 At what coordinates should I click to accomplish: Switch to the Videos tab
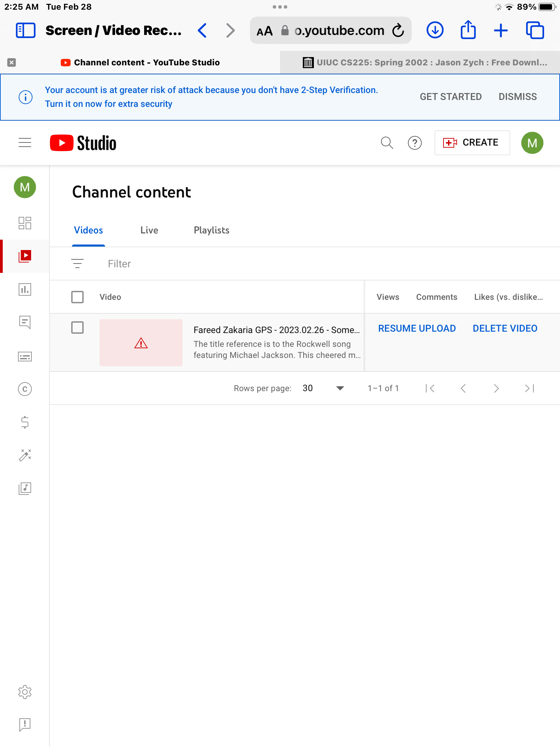[88, 230]
